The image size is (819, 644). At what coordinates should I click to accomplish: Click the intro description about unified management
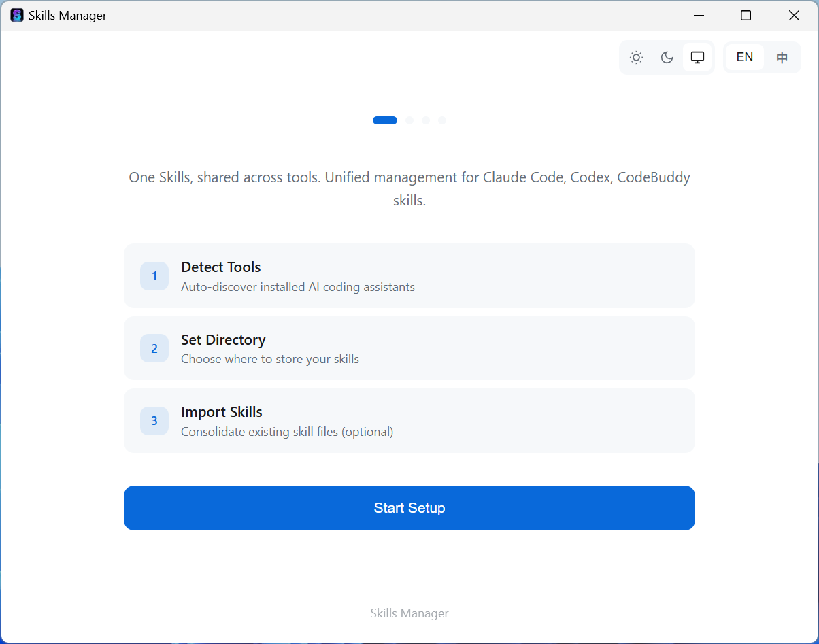[x=409, y=189]
